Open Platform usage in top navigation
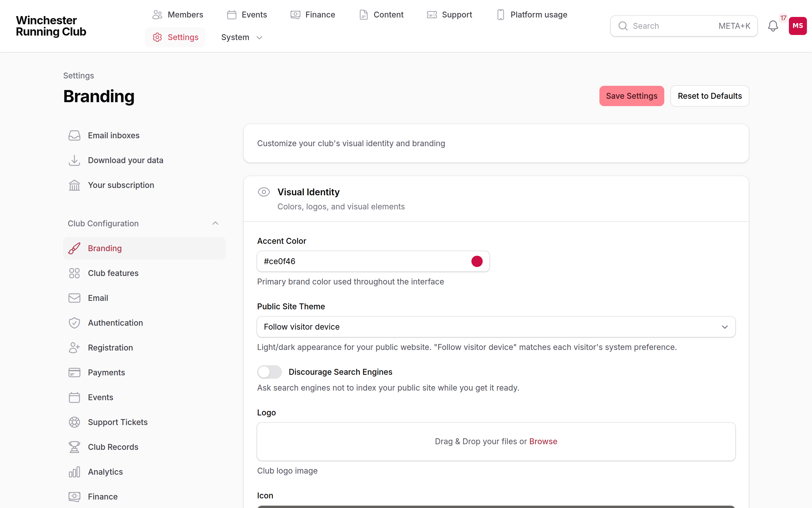 pos(532,15)
